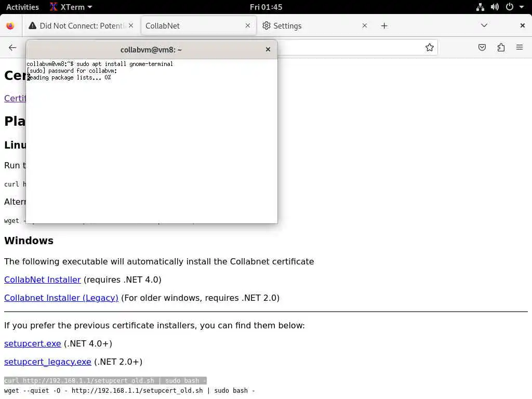
Task: Switch to the Did Not Connect tab
Action: pyautogui.click(x=82, y=26)
